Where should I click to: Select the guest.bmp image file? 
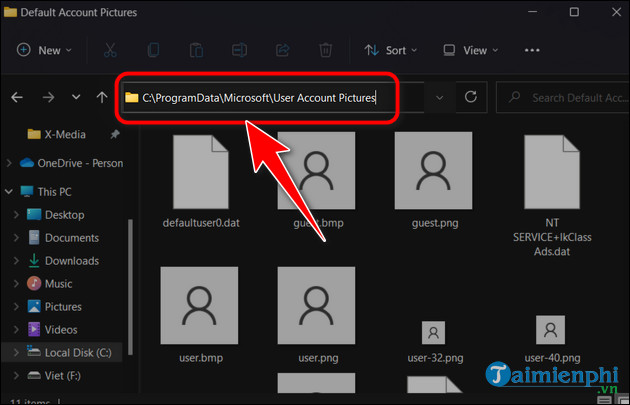click(317, 181)
